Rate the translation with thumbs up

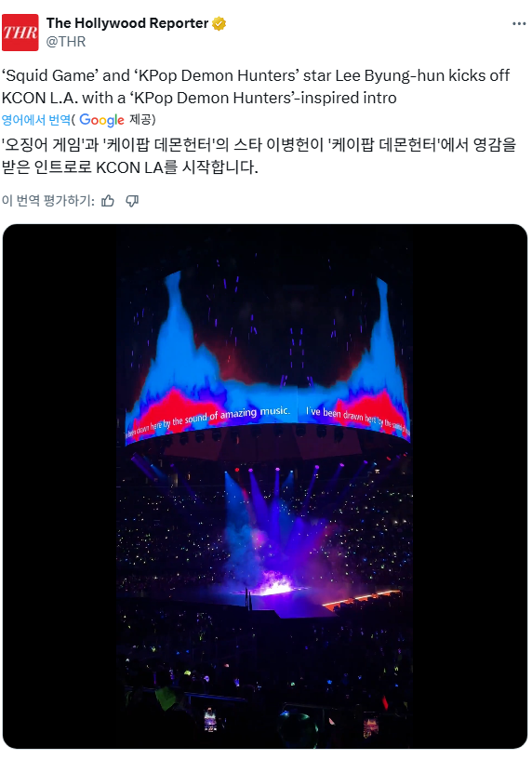point(108,201)
